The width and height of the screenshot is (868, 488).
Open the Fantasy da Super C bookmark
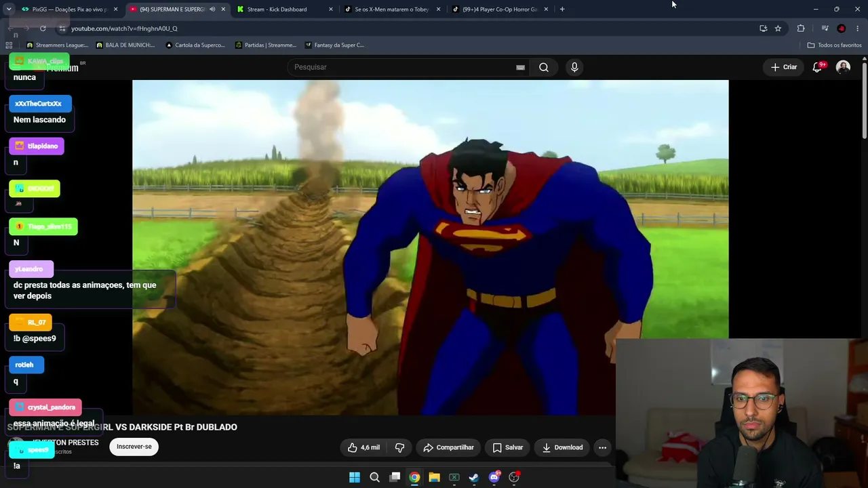pyautogui.click(x=335, y=45)
